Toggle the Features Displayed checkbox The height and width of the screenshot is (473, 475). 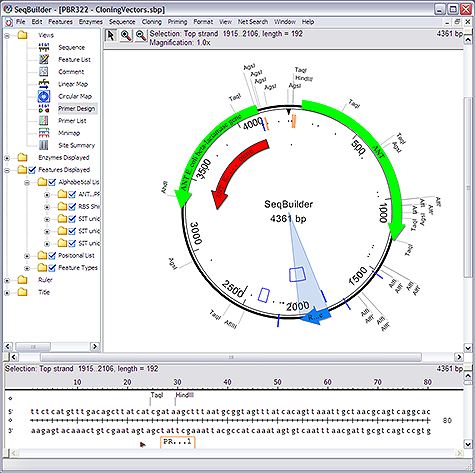(x=32, y=170)
